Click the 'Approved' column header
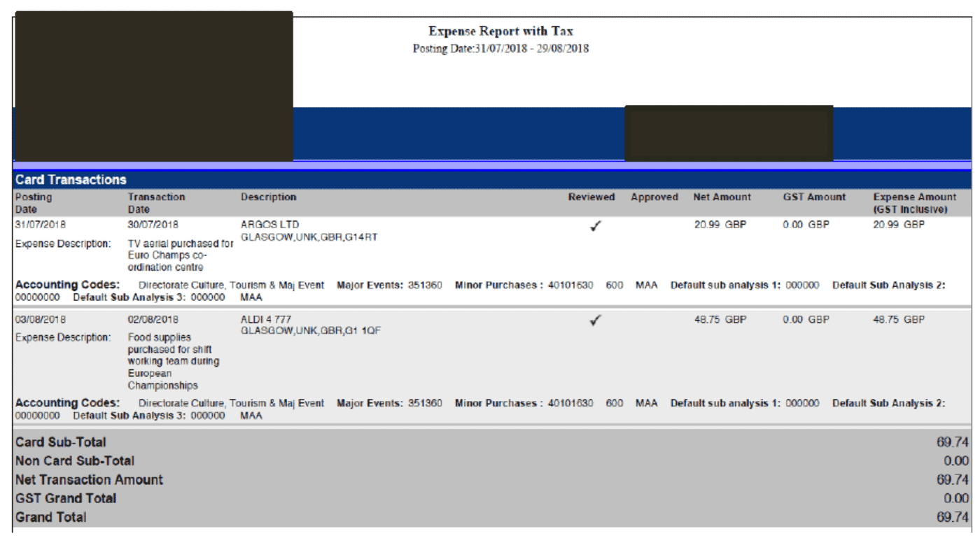The width and height of the screenshot is (980, 536). 654,197
